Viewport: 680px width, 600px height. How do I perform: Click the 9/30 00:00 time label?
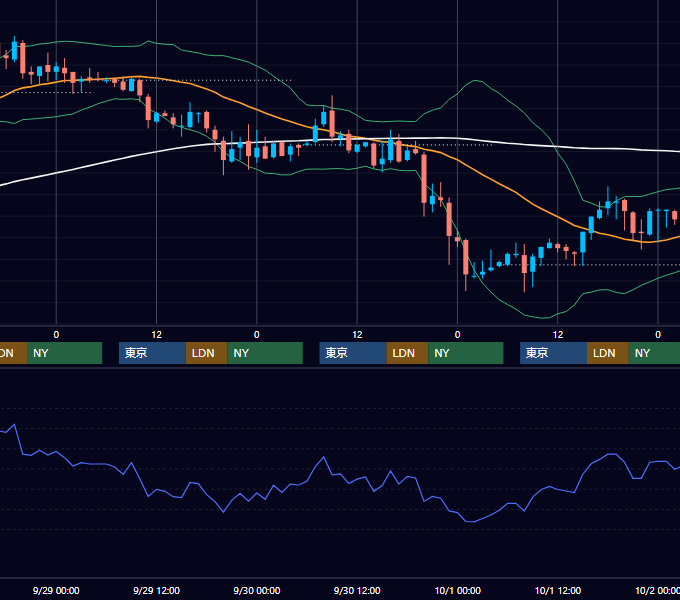point(257,590)
